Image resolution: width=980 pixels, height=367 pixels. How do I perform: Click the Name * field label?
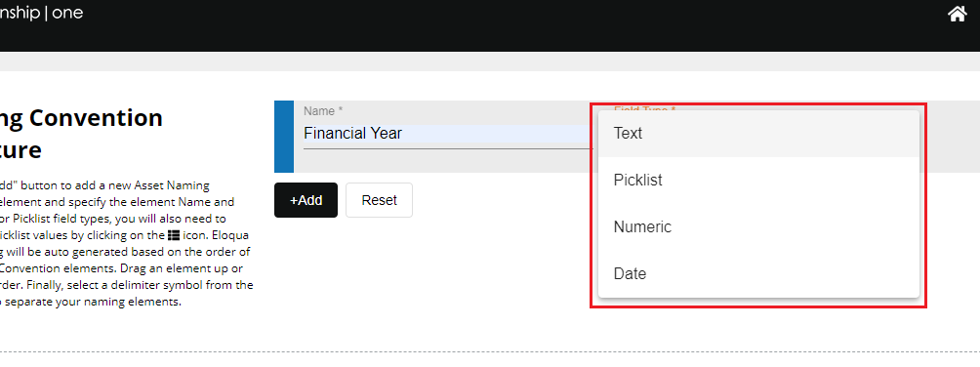(x=323, y=110)
